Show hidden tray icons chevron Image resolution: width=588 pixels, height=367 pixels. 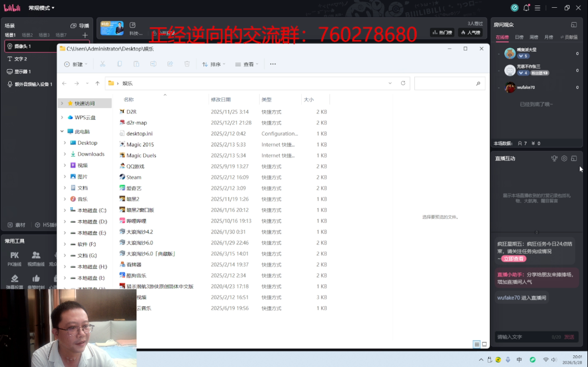click(481, 359)
